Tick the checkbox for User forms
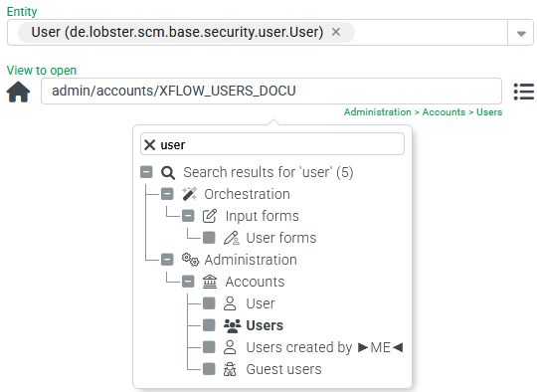The width and height of the screenshot is (537, 392). click(x=209, y=238)
